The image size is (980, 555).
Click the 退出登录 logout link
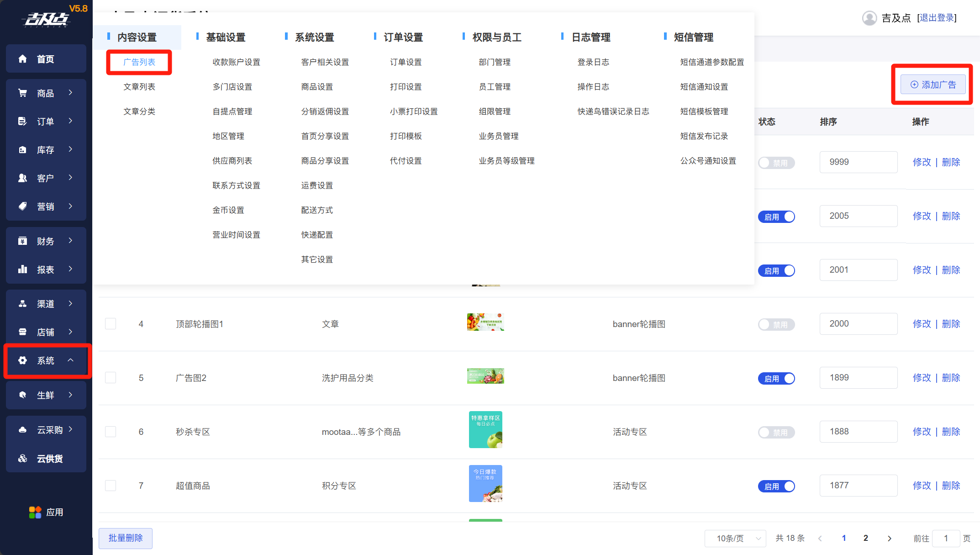coord(937,18)
